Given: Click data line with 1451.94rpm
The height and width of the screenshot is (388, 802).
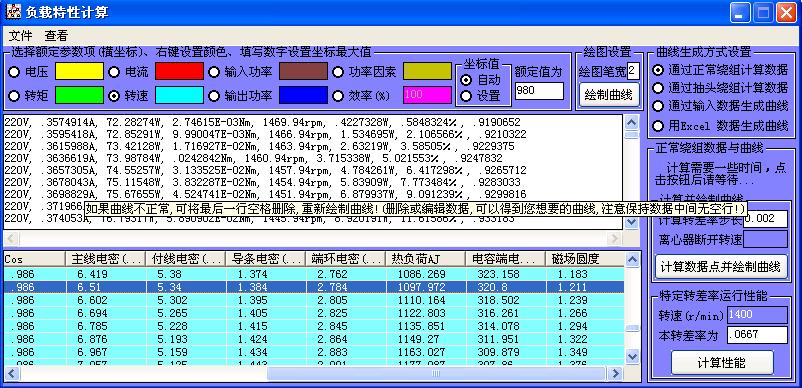Looking at the screenshot, I should [265, 194].
